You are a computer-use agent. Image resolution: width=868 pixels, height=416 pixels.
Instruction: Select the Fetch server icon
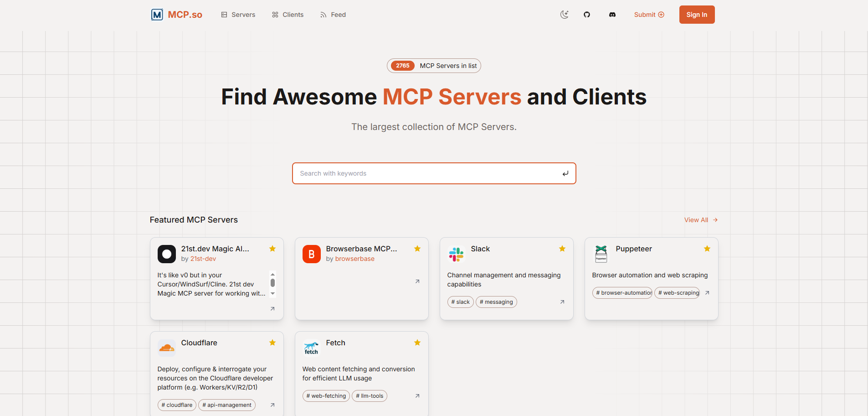(311, 348)
